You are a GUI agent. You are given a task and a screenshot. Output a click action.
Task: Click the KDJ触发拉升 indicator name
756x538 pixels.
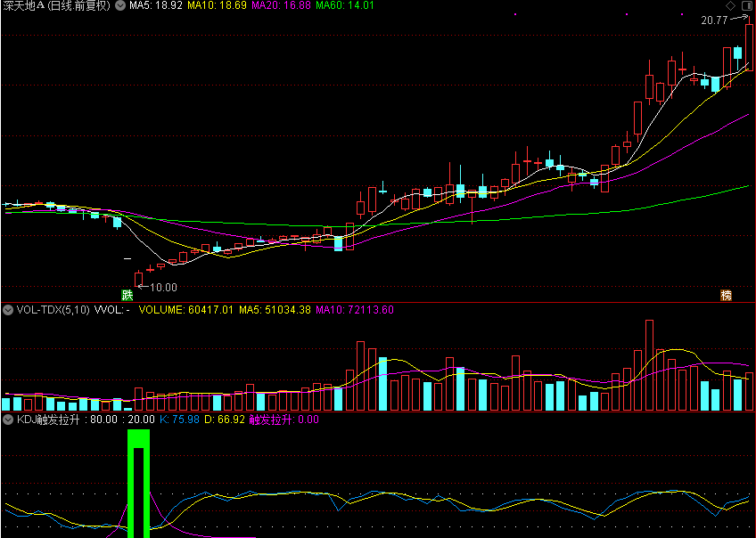tap(48, 420)
